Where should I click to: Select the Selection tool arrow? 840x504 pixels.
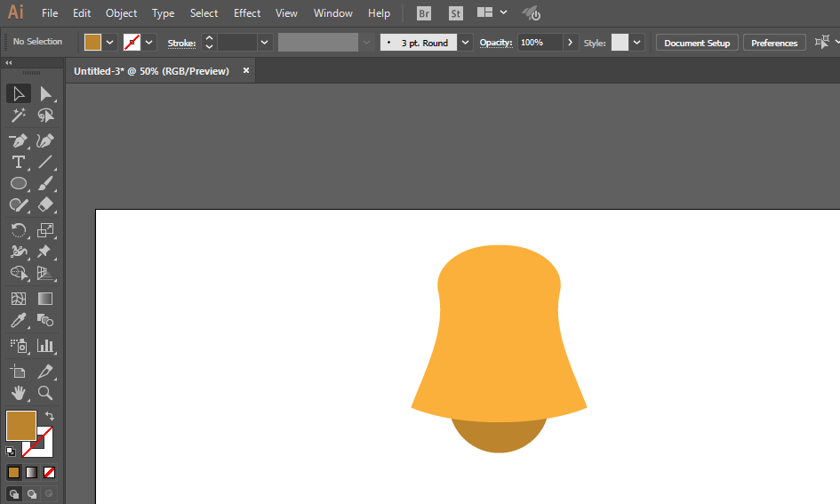tap(18, 93)
